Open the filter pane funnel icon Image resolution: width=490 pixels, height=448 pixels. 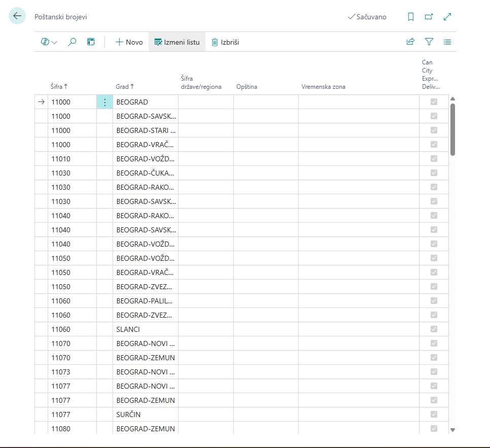tap(429, 42)
